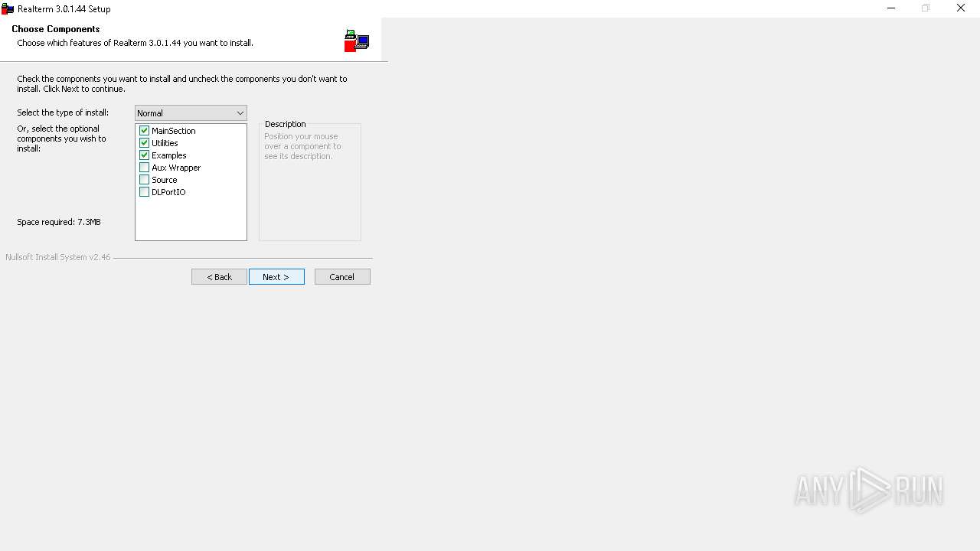980x551 pixels.
Task: Select the Aux Wrapper list entry
Action: [x=176, y=168]
